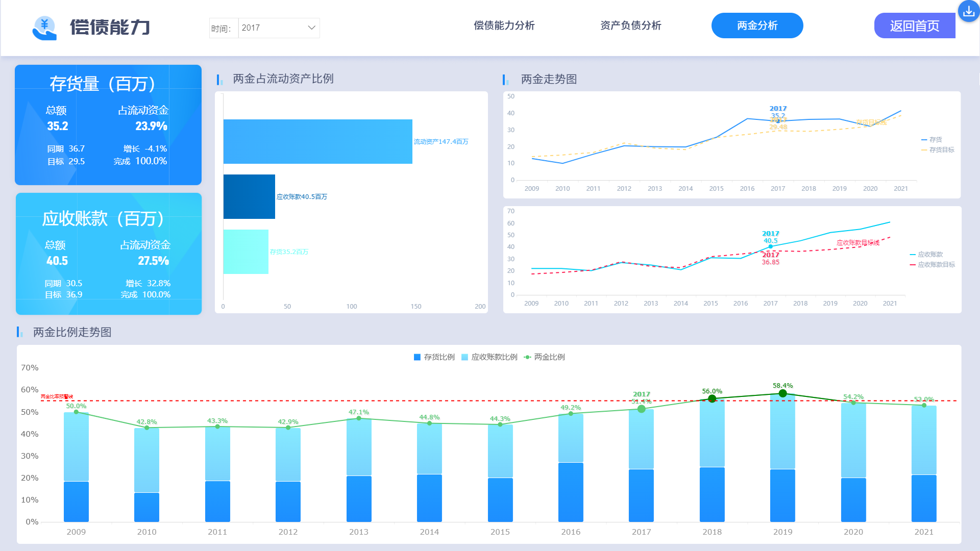Select the 两金分析 tab button
The width and height of the screenshot is (980, 551).
point(757,26)
